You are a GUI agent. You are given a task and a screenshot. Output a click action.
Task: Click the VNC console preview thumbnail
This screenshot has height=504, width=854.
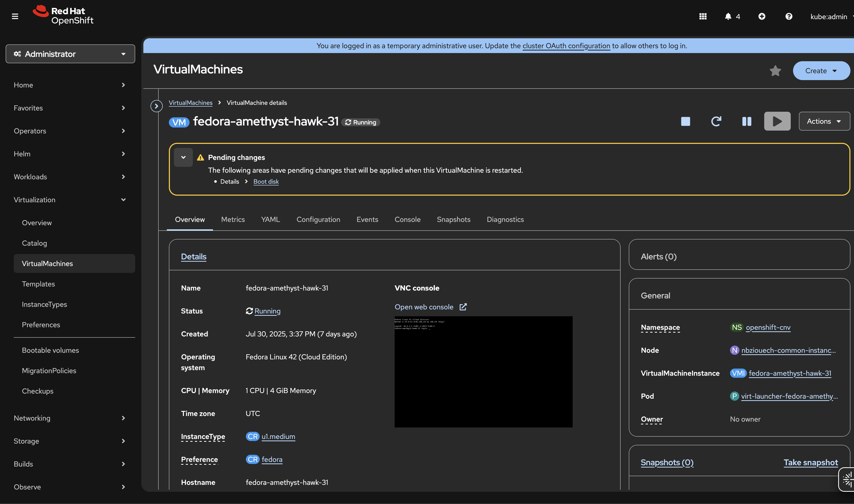point(483,372)
